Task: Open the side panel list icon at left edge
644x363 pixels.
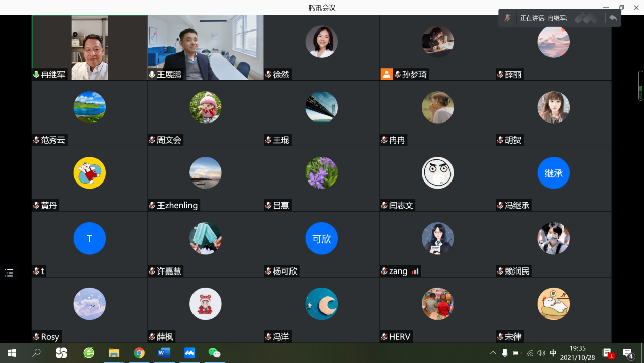Action: pos(9,273)
